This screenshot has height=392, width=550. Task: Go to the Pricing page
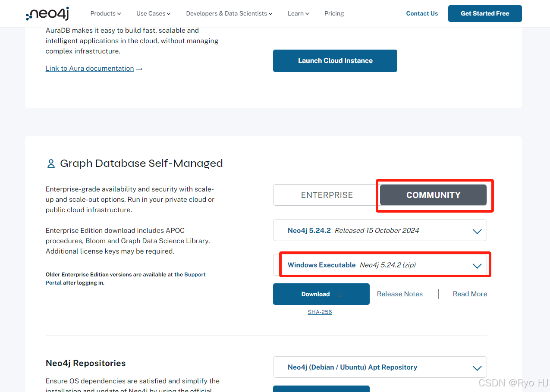334,13
